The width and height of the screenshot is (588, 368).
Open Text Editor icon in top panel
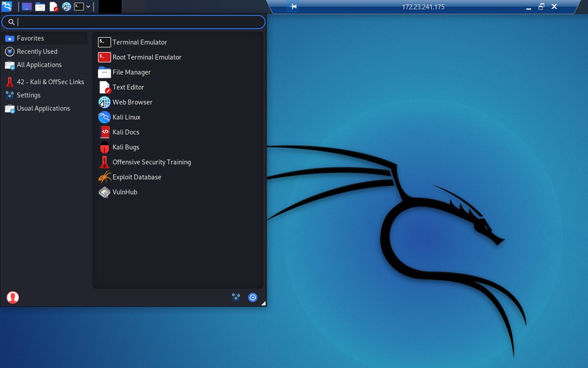(x=53, y=7)
